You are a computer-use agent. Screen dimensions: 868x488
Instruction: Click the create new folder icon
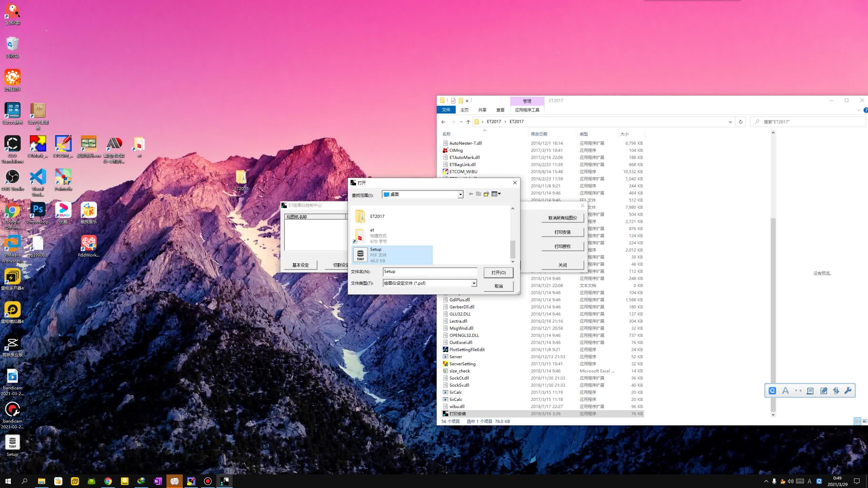click(x=486, y=194)
